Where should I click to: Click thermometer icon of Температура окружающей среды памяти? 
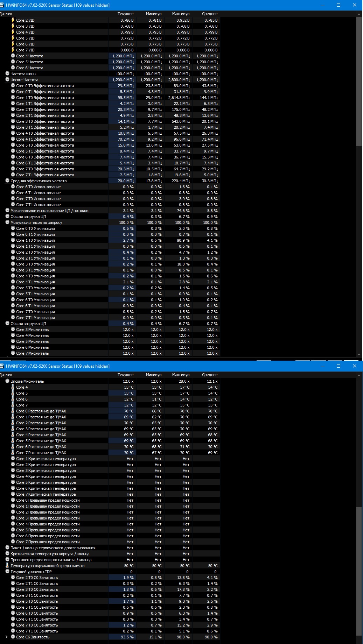7,566
